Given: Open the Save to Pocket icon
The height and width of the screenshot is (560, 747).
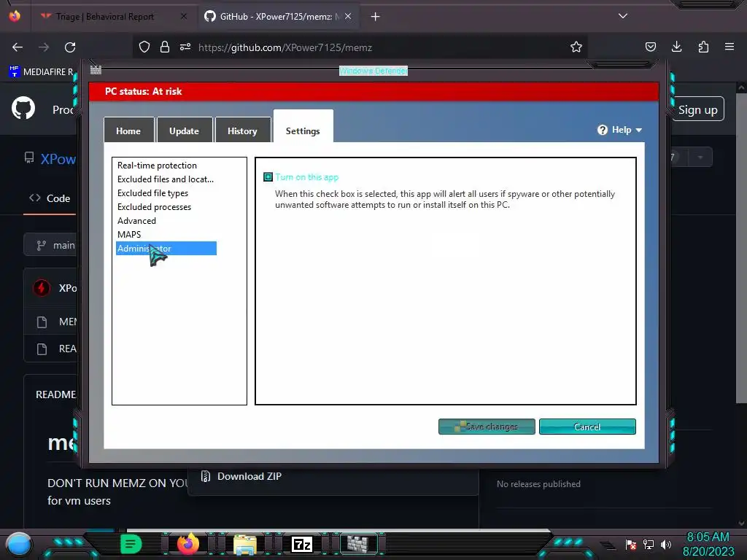Looking at the screenshot, I should point(650,47).
